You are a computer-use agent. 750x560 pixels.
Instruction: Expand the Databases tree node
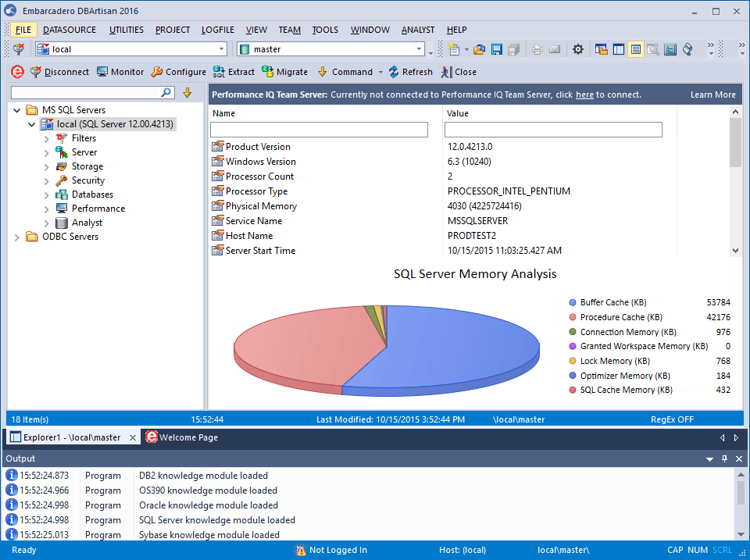[46, 195]
